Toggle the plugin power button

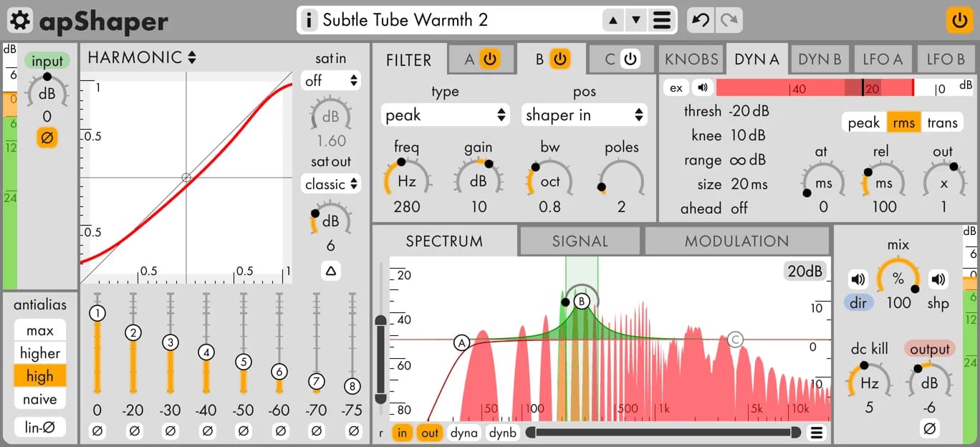[x=959, y=19]
